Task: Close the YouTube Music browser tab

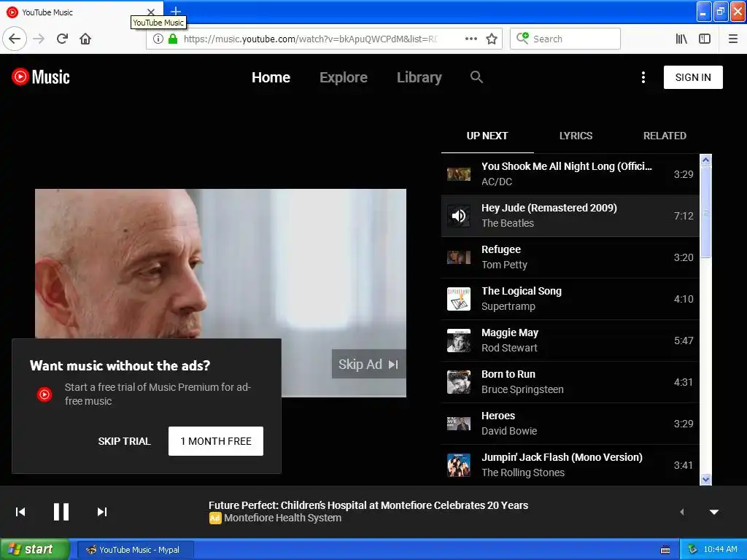Action: 150,12
